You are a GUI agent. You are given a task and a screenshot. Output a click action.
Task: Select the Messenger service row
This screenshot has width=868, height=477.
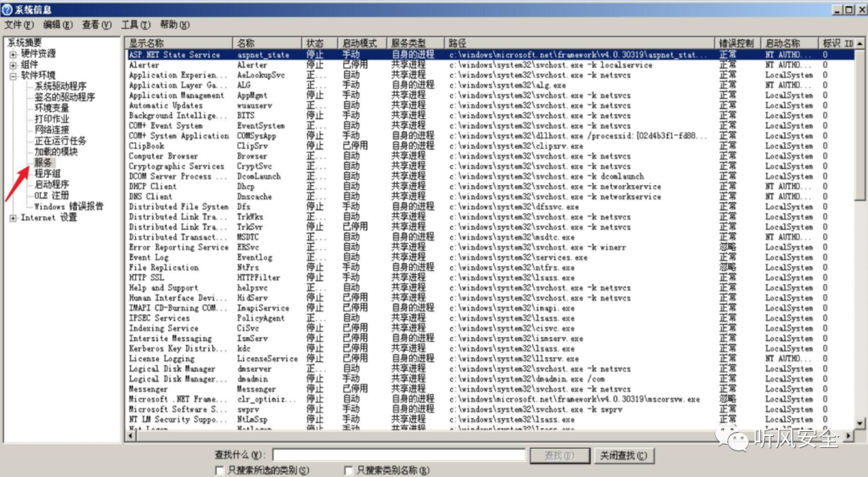click(x=490, y=389)
